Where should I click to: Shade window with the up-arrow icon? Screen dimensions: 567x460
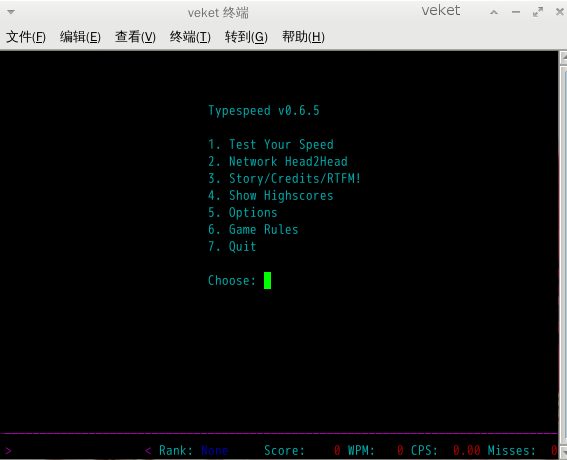pyautogui.click(x=494, y=12)
